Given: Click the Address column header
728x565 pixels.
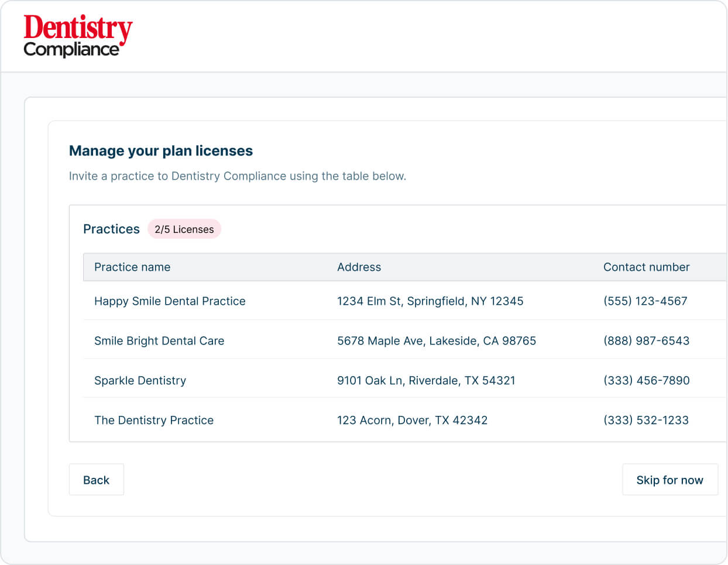Looking at the screenshot, I should 359,267.
